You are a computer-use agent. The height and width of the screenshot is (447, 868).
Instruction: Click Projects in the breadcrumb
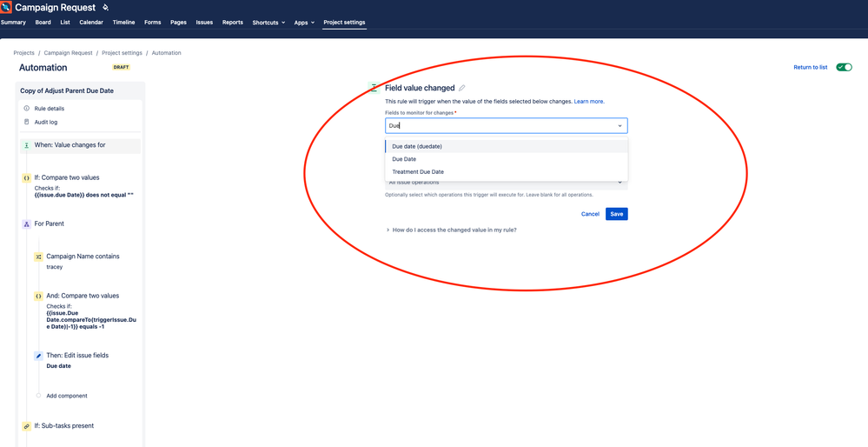click(23, 53)
